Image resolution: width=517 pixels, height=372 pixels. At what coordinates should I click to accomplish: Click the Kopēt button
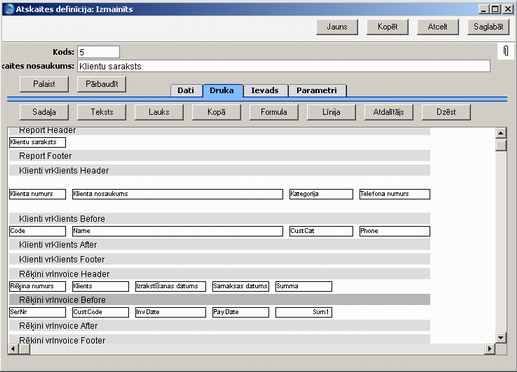click(387, 27)
